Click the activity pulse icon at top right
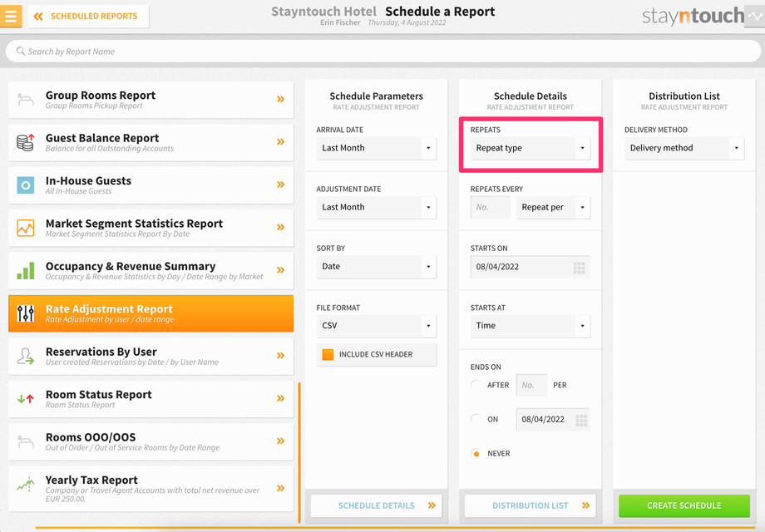765x532 pixels. [755, 16]
